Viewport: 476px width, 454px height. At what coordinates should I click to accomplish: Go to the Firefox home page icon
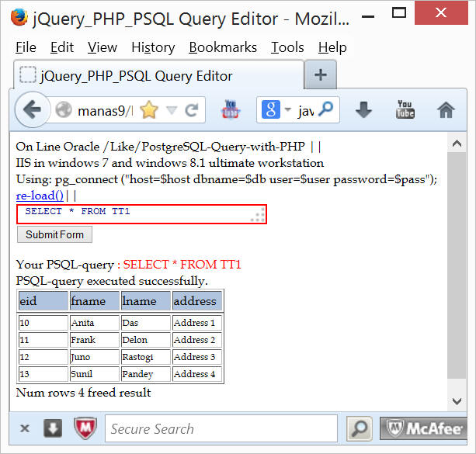click(446, 110)
